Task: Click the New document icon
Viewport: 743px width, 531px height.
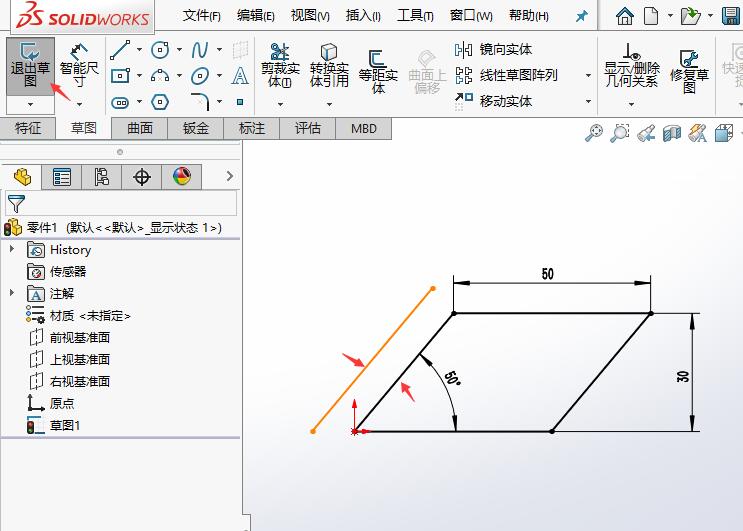Action: [x=651, y=16]
